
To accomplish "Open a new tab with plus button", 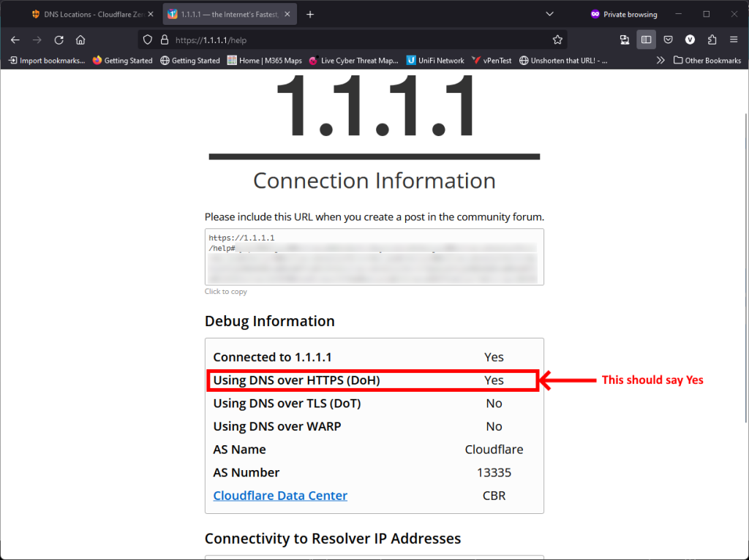I will click(310, 15).
